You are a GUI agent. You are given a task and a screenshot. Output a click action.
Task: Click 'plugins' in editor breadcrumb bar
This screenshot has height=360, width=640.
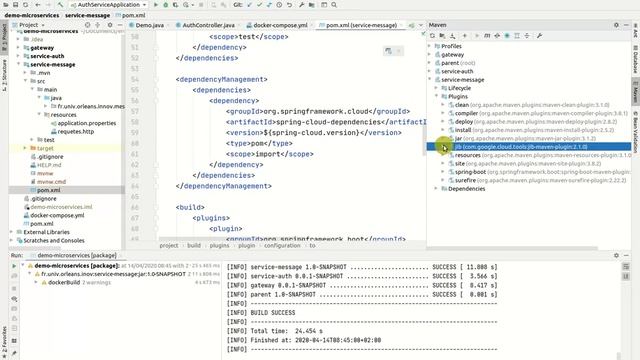219,245
